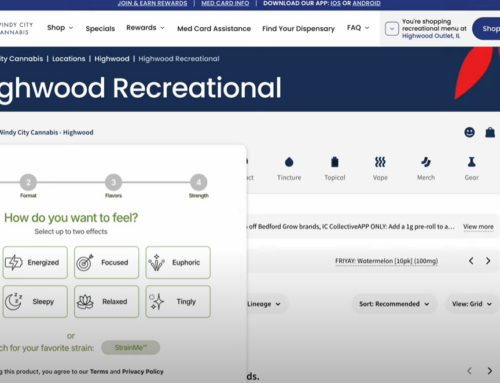
Task: Select the Merch category icon
Action: [426, 162]
